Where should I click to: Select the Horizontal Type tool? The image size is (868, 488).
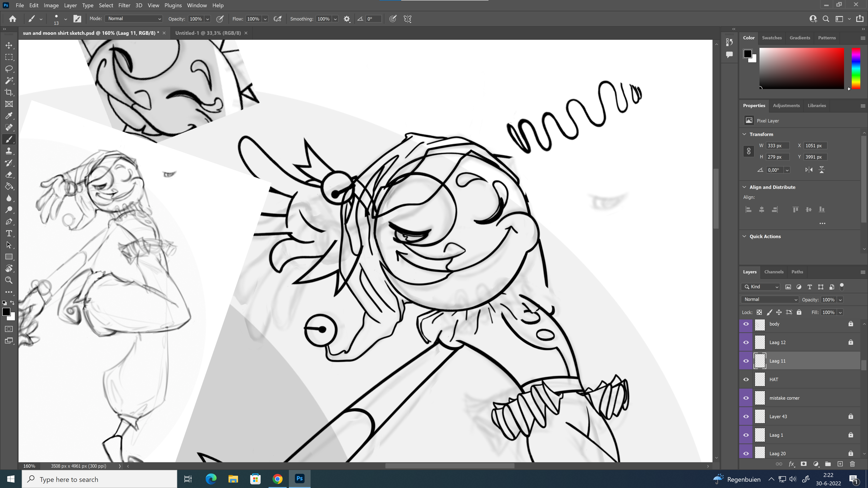coord(9,233)
